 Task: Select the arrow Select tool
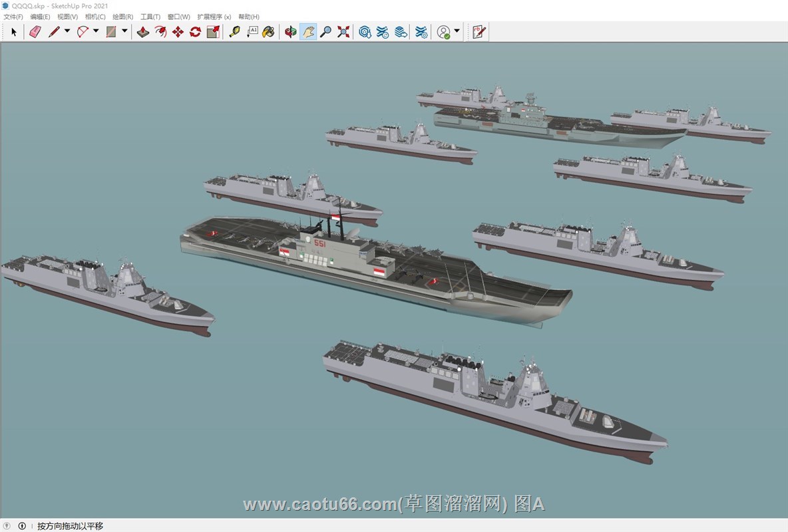coord(14,32)
